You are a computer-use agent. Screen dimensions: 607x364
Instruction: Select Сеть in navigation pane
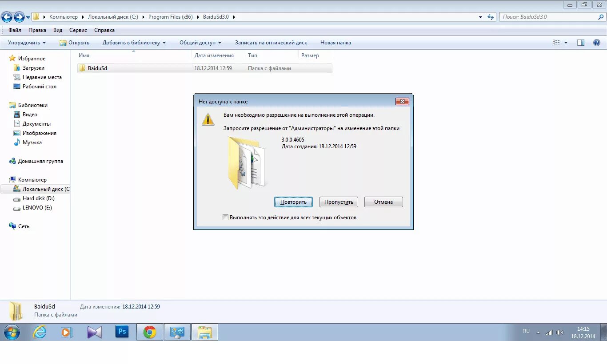(x=24, y=226)
